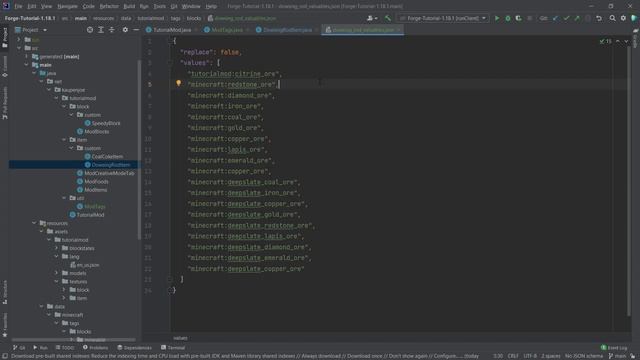Collapse the main folder in tree
640x360 pixels.
pos(27,65)
